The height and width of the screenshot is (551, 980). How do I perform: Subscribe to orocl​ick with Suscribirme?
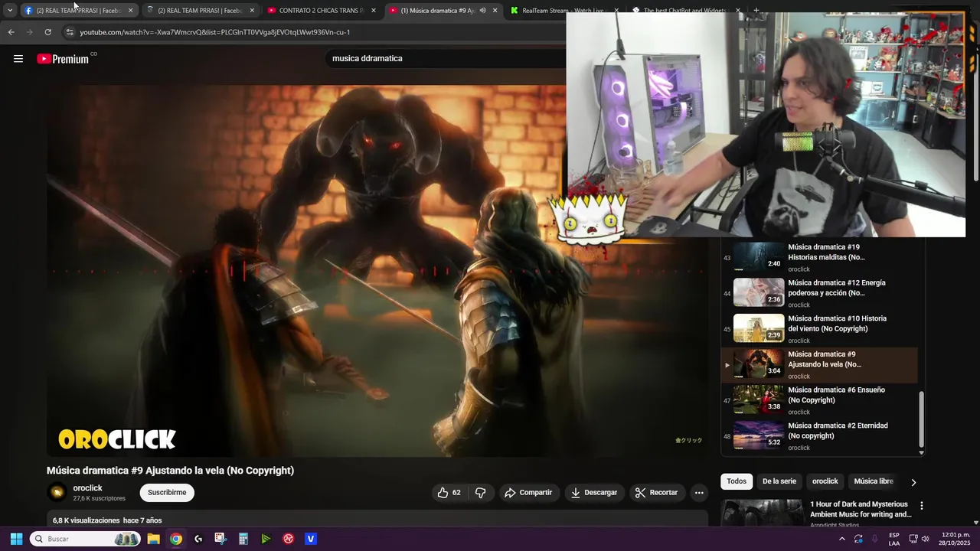click(167, 493)
